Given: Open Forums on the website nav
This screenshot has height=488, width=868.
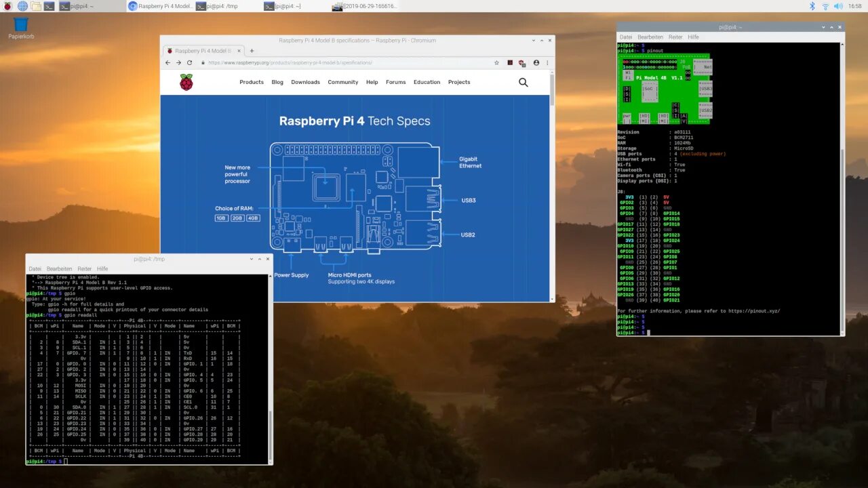Looking at the screenshot, I should tap(396, 82).
